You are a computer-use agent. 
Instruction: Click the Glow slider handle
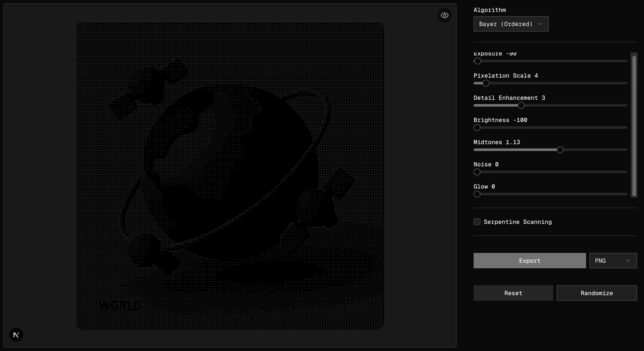(x=477, y=194)
